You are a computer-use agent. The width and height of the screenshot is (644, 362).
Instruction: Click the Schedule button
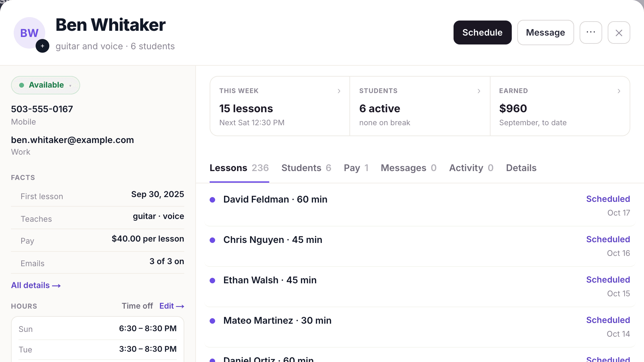point(482,33)
